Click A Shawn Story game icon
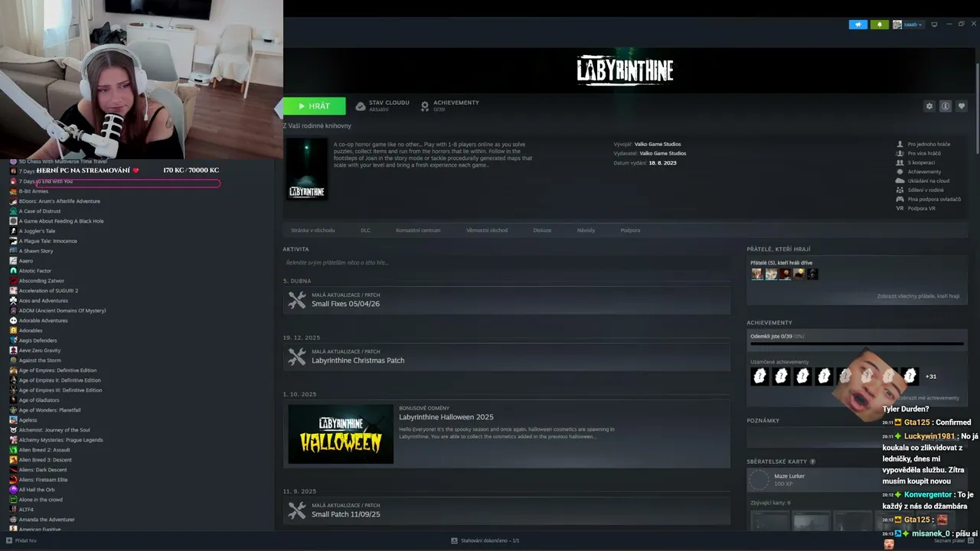The image size is (980, 551). pos(13,251)
